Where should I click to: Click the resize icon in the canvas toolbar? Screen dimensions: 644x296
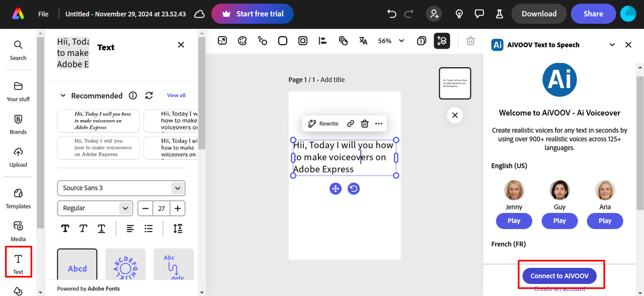point(222,41)
